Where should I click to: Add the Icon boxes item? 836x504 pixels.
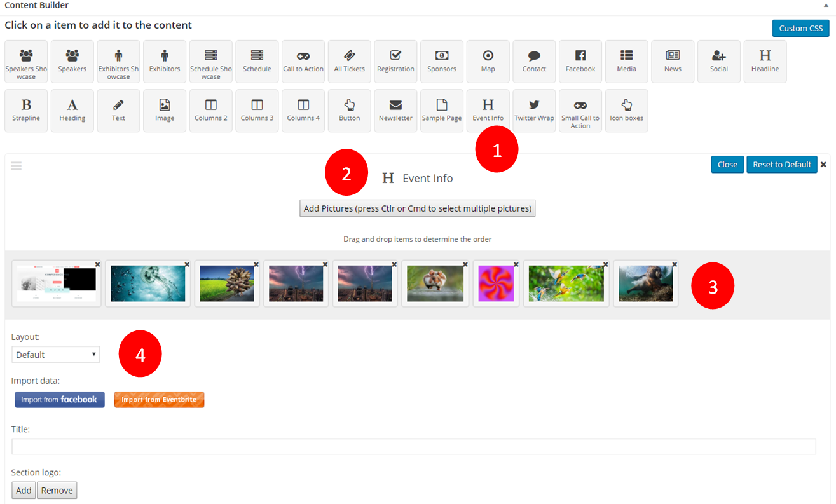coord(627,111)
